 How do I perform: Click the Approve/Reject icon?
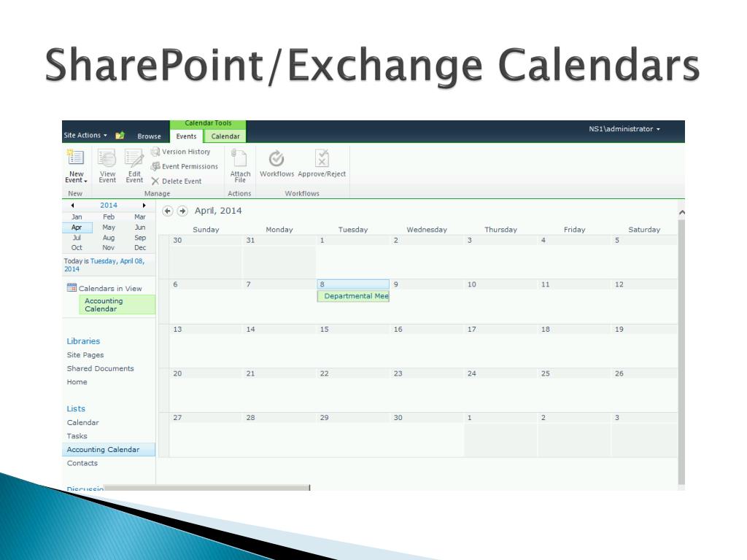(x=322, y=158)
